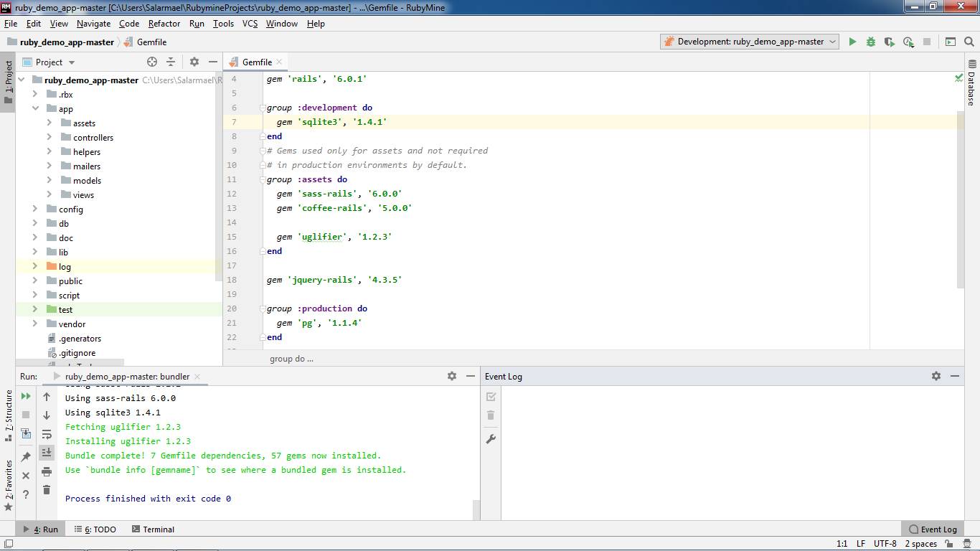Open the Project view selector dropdown
This screenshot has height=551, width=980.
50,62
